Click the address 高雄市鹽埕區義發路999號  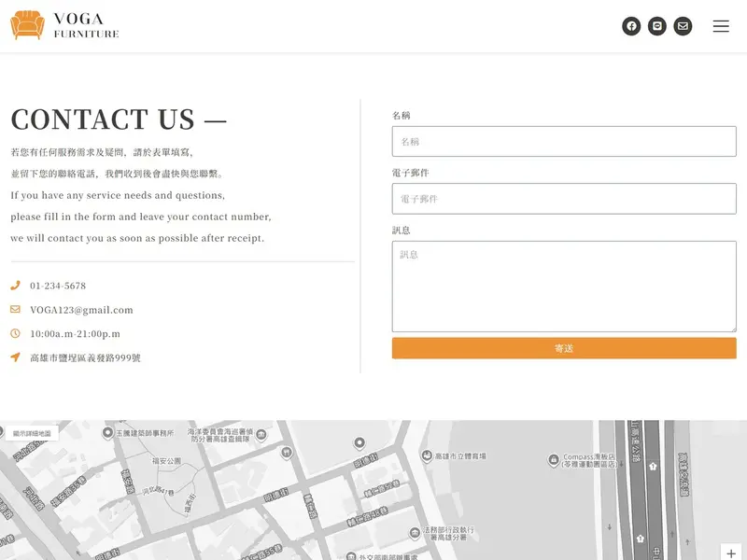click(85, 357)
